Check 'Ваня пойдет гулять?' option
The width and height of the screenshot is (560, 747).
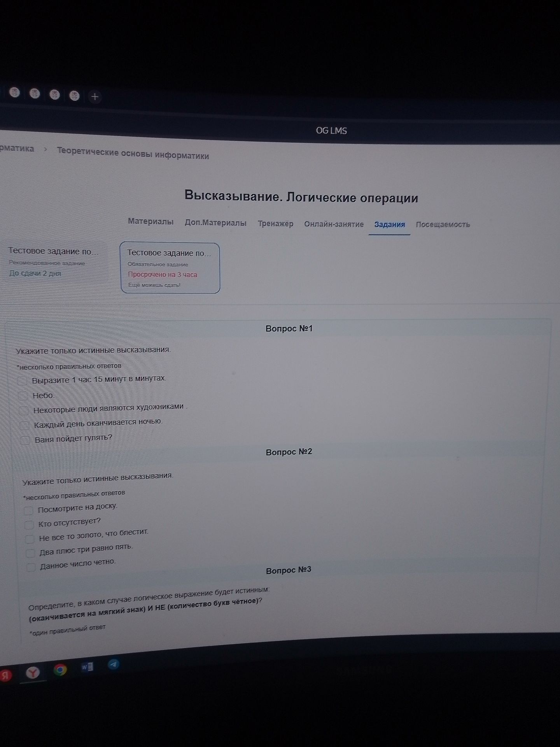point(25,440)
